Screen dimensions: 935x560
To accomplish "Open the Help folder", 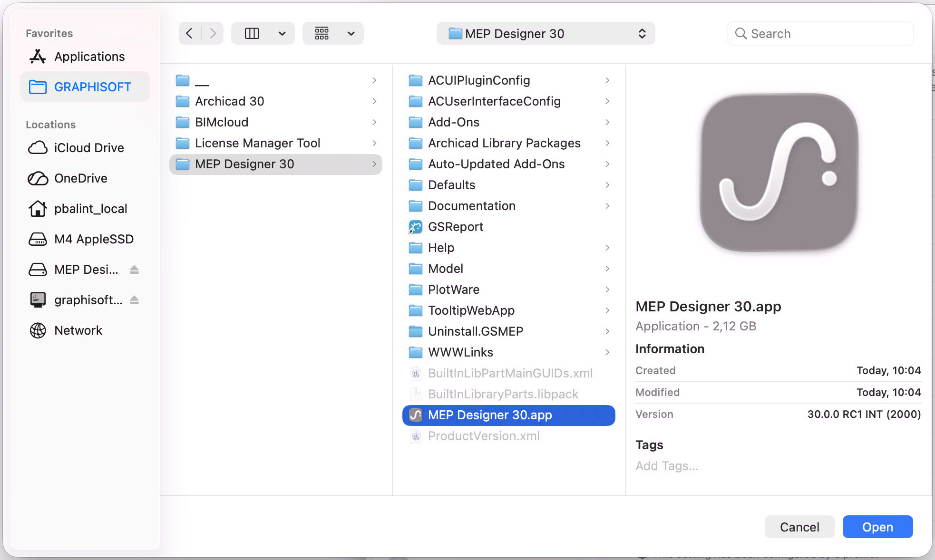I will click(509, 248).
